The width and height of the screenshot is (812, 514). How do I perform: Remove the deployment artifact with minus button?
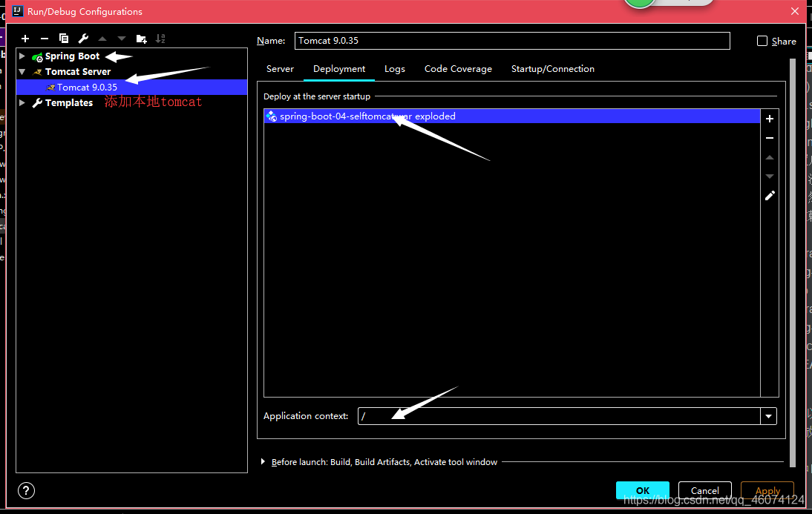(770, 138)
